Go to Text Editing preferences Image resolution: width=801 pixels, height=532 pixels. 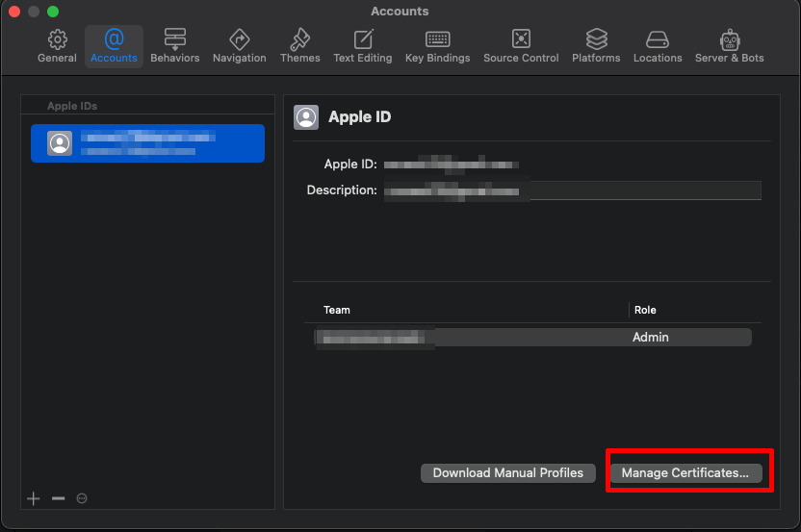pos(363,46)
